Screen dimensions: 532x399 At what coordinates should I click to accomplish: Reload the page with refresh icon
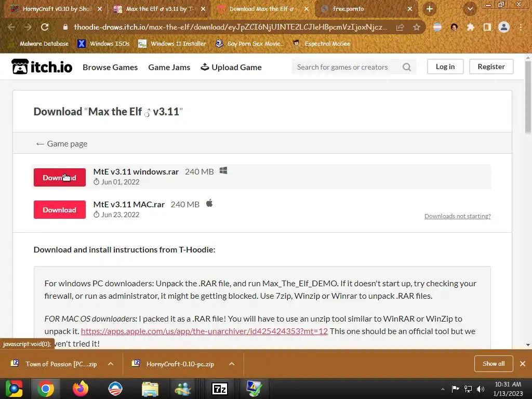coord(45,27)
